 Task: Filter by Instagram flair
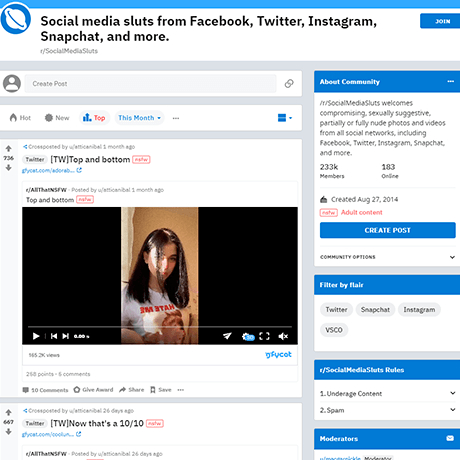pos(419,310)
